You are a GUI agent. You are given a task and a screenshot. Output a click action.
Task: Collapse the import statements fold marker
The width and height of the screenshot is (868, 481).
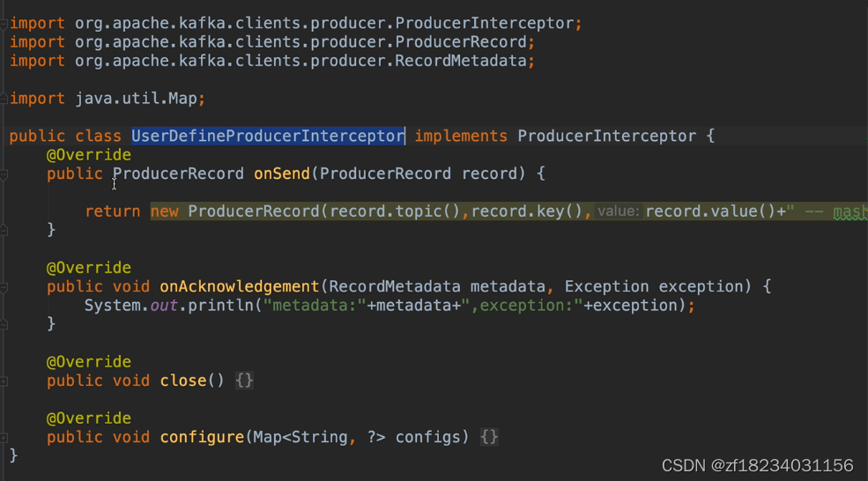pyautogui.click(x=4, y=24)
